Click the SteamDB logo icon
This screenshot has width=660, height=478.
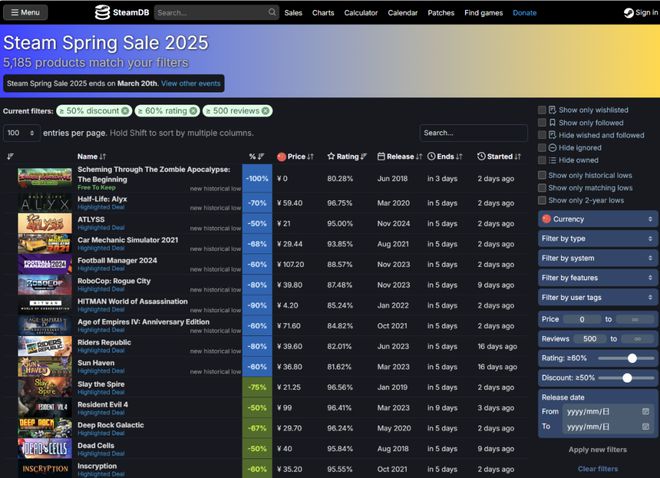click(x=102, y=12)
